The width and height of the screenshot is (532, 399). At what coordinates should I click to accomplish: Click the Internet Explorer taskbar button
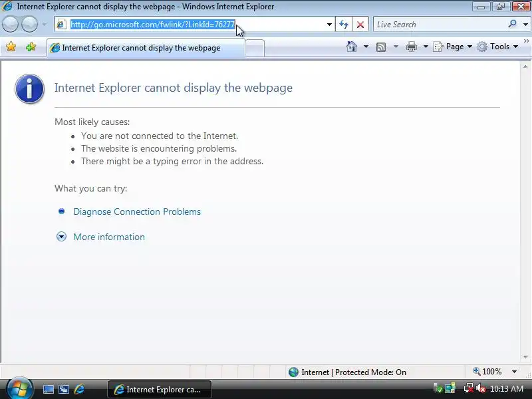pos(160,390)
